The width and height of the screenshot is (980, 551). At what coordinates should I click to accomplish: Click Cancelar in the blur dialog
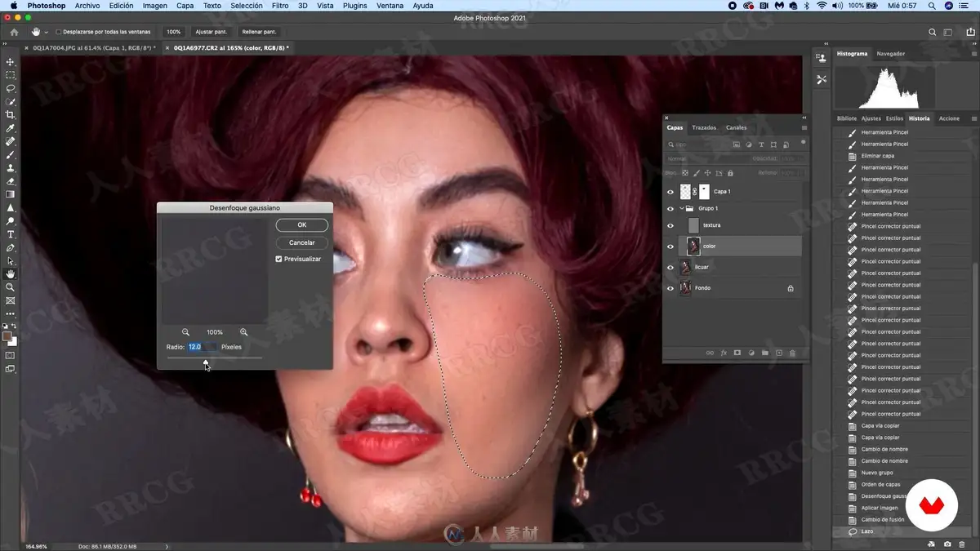pos(301,242)
